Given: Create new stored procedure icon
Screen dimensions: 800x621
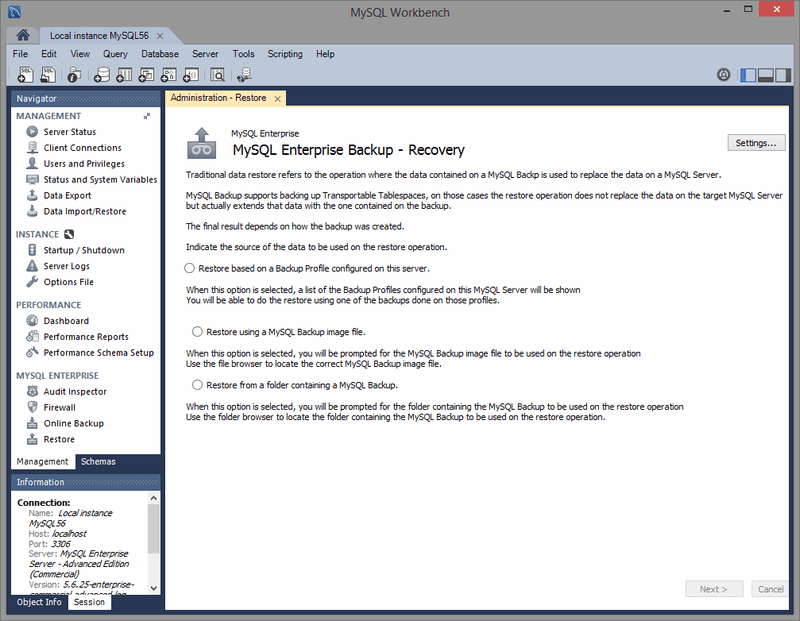Looking at the screenshot, I should tap(168, 75).
